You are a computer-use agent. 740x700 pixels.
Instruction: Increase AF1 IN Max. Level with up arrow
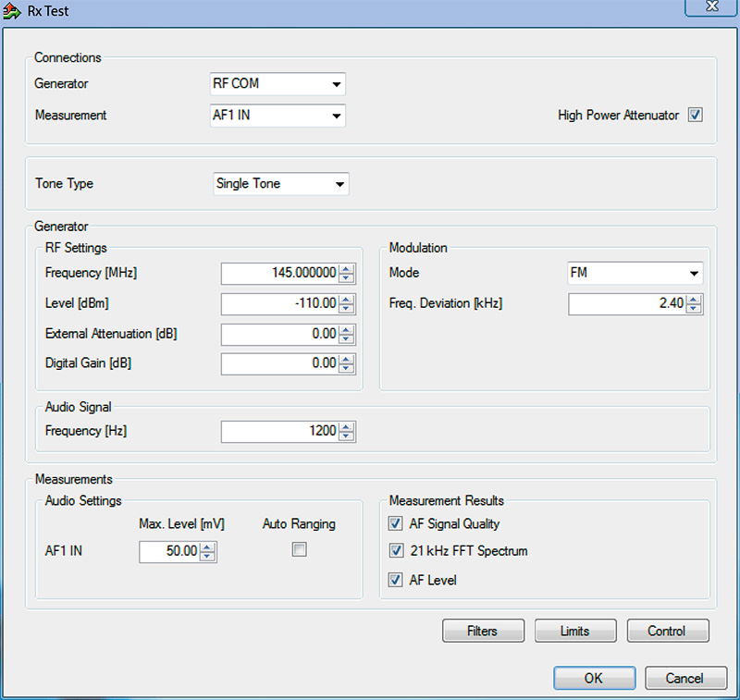point(208,547)
